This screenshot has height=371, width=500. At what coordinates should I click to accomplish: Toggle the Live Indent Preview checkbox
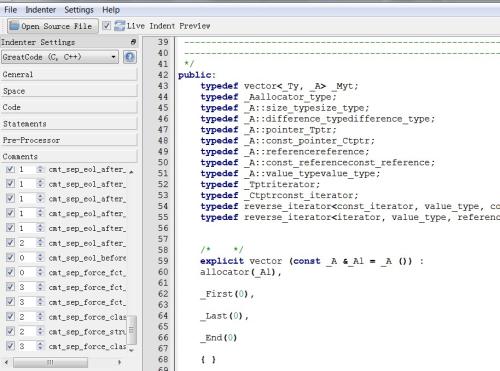(x=106, y=26)
